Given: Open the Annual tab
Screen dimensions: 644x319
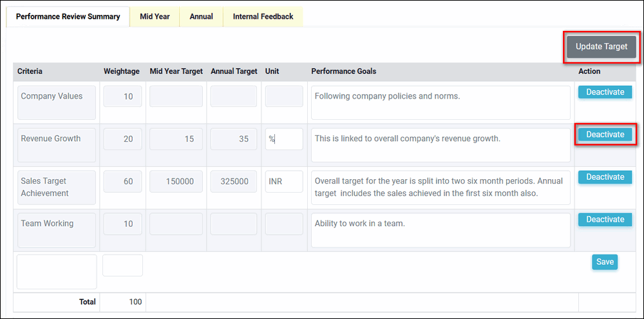Looking at the screenshot, I should (201, 17).
